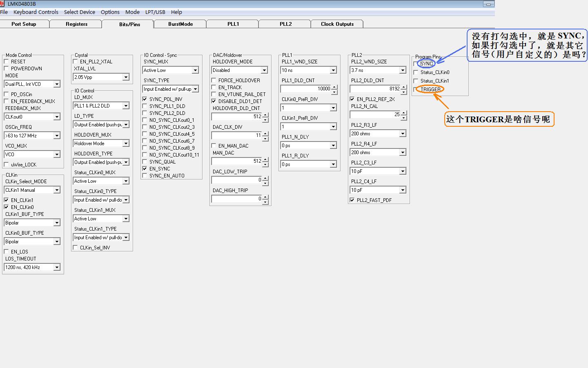Click the DAC_CLK_DIV input field

pyautogui.click(x=237, y=135)
